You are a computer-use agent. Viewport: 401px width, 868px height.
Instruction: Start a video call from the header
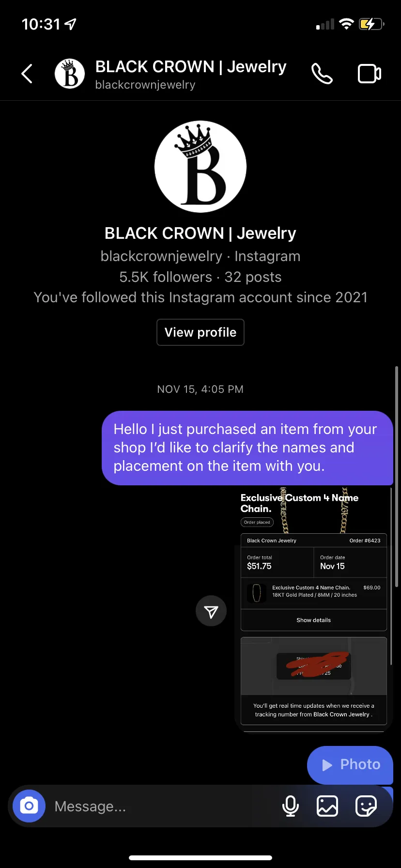tap(370, 74)
